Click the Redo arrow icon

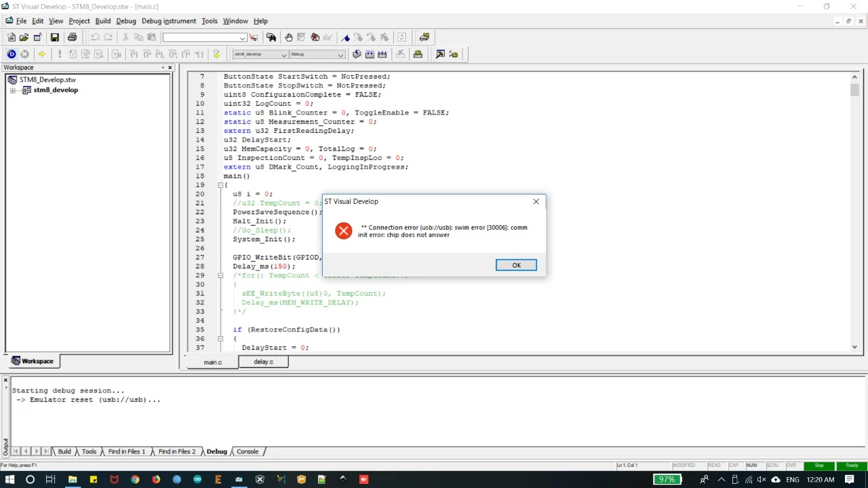click(x=108, y=37)
